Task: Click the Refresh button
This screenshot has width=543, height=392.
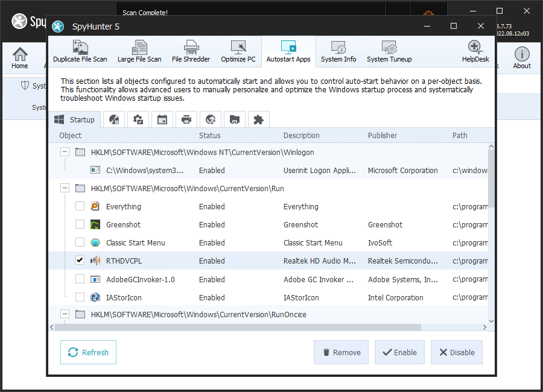Action: tap(88, 352)
